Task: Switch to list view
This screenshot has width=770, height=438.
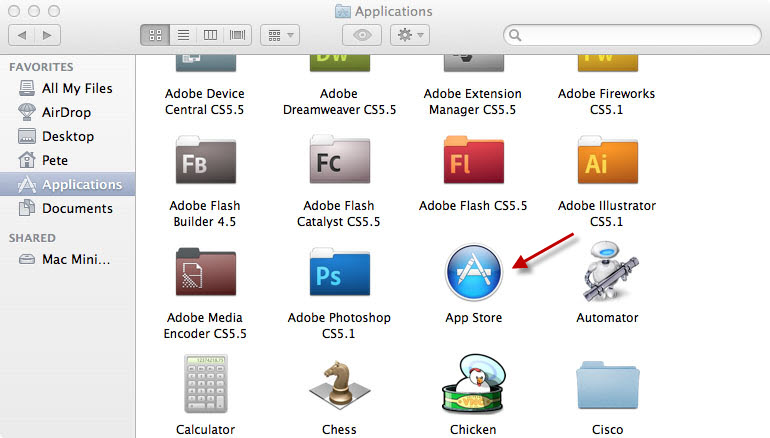Action: (x=183, y=35)
